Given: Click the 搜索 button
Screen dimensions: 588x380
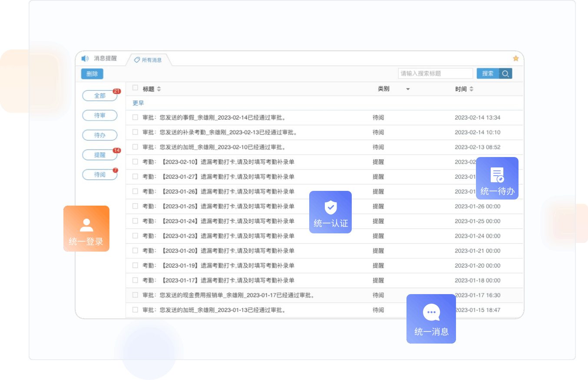Looking at the screenshot, I should (x=488, y=74).
